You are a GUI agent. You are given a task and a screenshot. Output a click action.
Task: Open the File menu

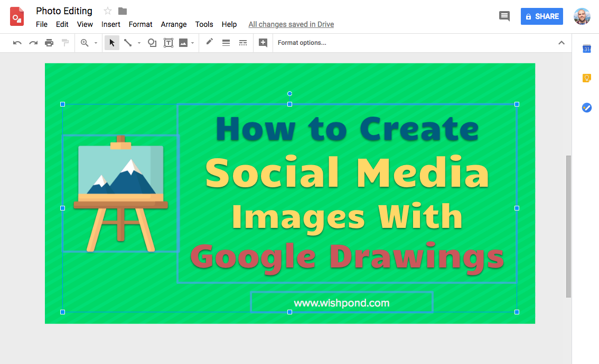42,24
